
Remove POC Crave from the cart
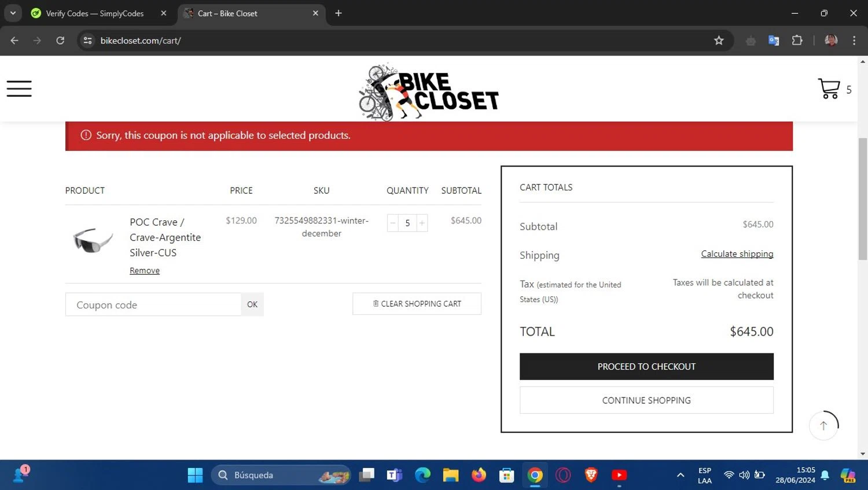click(x=145, y=271)
